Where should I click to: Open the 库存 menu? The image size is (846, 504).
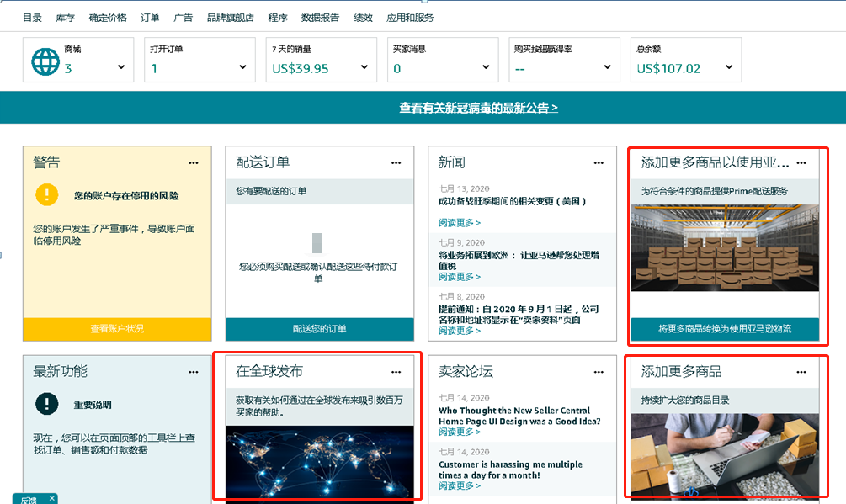65,18
